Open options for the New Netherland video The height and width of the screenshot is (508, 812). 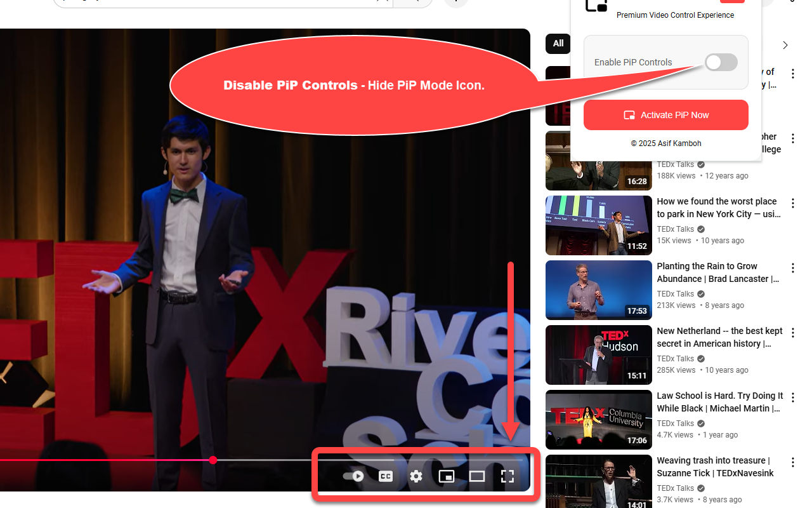coord(793,333)
